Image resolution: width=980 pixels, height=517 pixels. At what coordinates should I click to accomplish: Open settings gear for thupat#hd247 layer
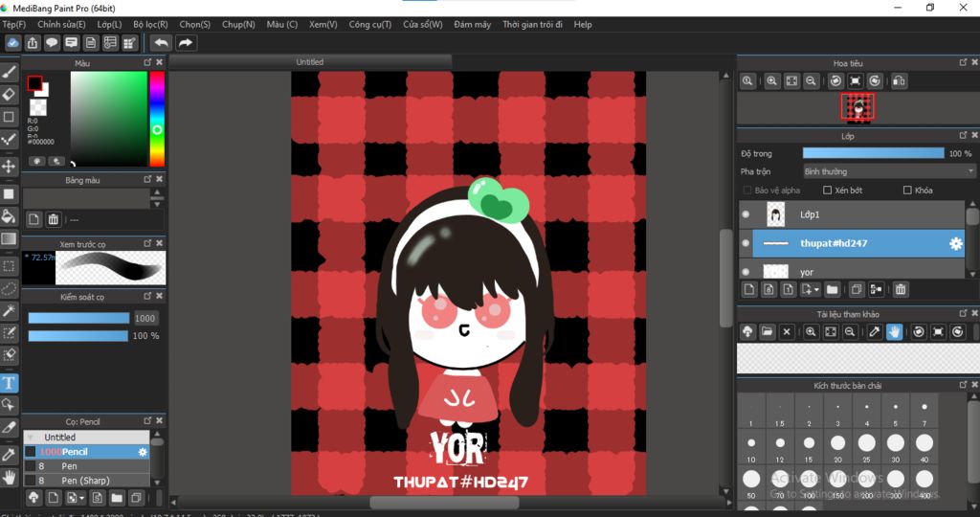click(x=956, y=244)
